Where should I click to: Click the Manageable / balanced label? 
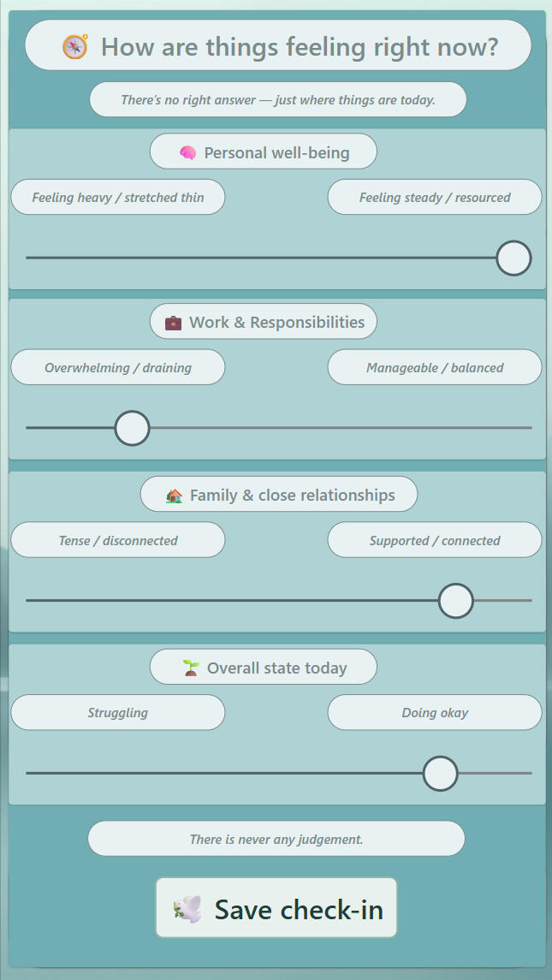(x=434, y=367)
